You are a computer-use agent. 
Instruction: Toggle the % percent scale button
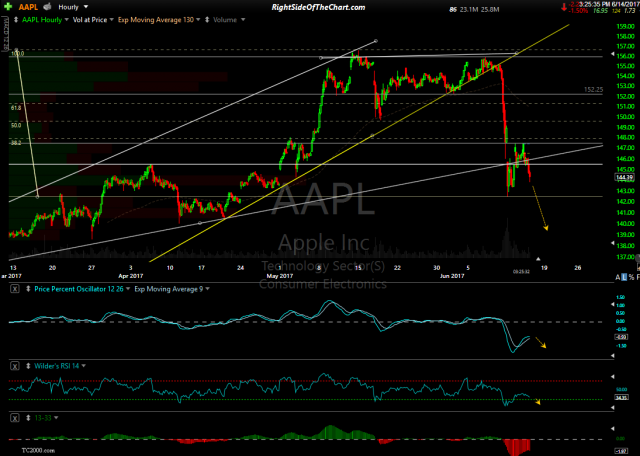[x=631, y=278]
